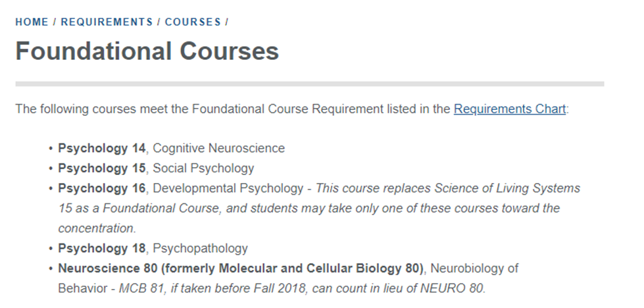Select the Psychology 14 bold course name
The width and height of the screenshot is (644, 308).
(101, 148)
